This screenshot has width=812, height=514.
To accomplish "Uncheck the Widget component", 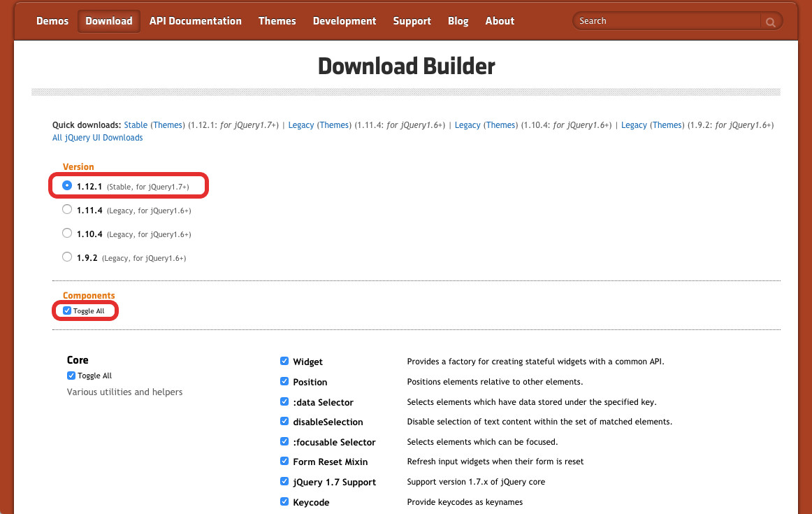I will [x=284, y=361].
